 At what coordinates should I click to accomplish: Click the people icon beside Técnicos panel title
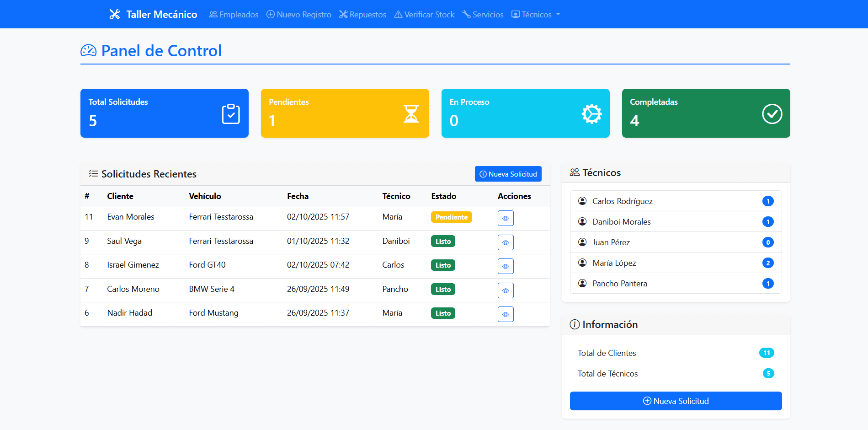tap(575, 172)
